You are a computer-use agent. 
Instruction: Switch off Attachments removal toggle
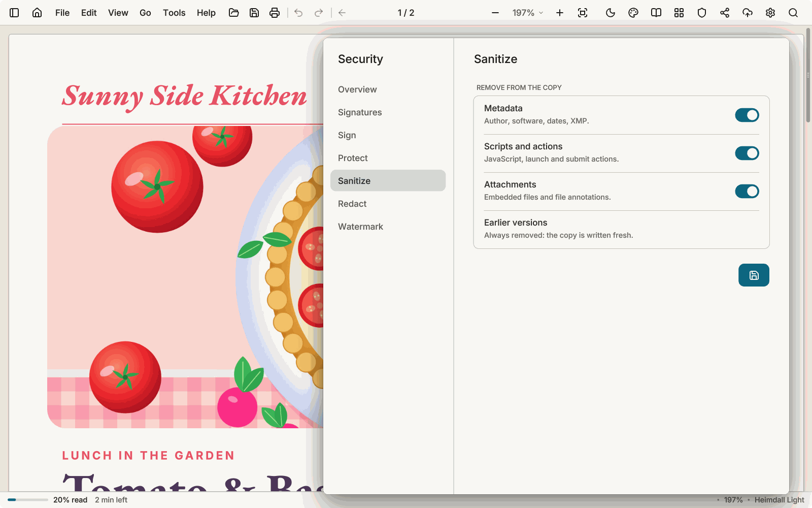point(747,192)
